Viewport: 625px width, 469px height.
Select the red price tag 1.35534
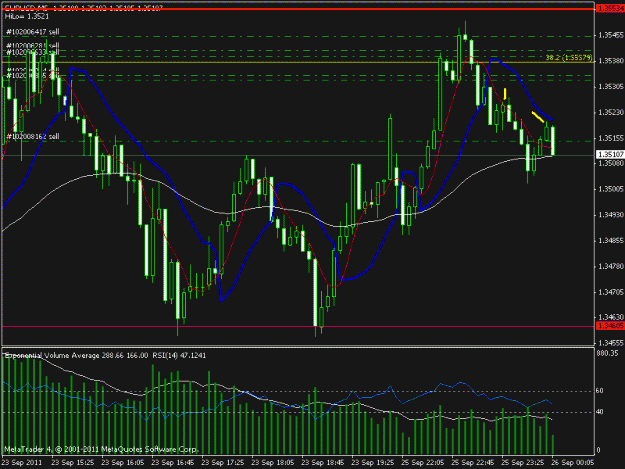tap(610, 9)
